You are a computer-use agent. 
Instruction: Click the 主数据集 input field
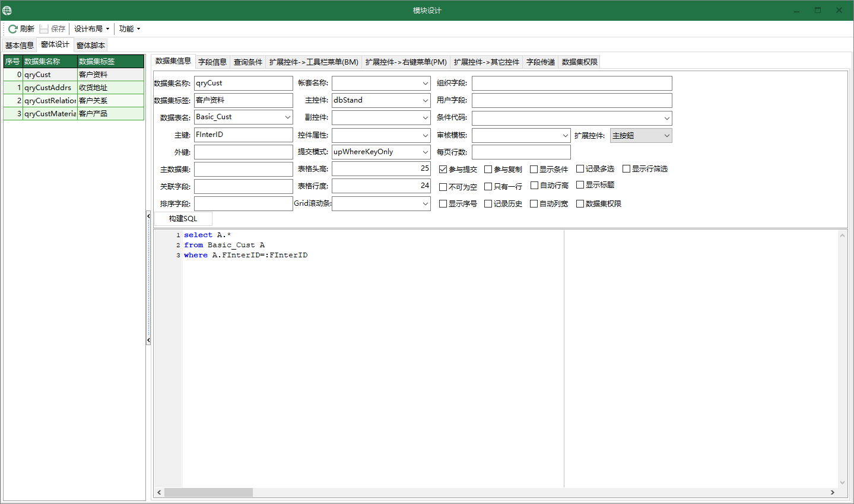(x=243, y=169)
